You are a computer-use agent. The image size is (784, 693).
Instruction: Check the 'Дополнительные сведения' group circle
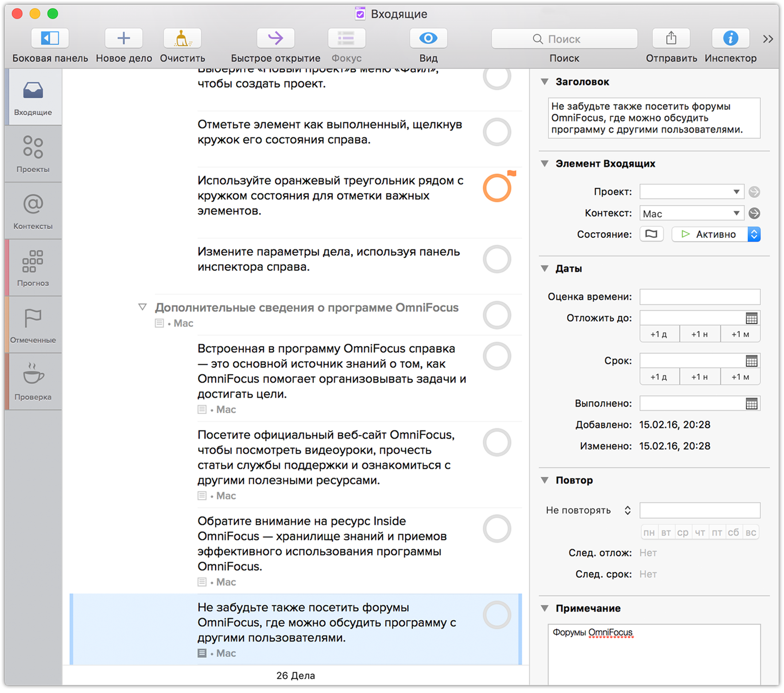point(497,315)
